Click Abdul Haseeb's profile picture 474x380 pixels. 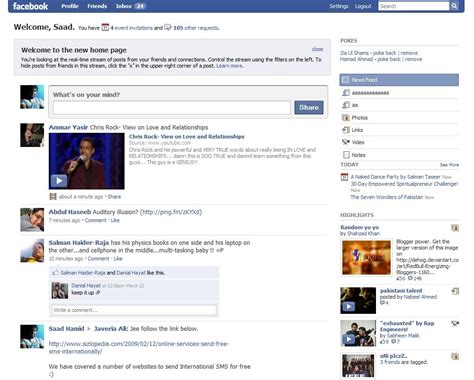pyautogui.click(x=32, y=220)
